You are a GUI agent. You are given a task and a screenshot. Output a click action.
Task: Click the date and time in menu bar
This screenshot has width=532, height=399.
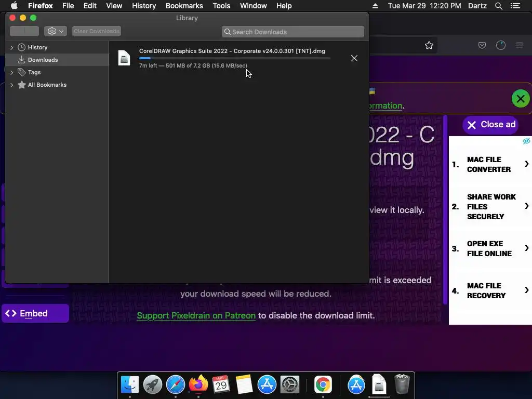[424, 6]
